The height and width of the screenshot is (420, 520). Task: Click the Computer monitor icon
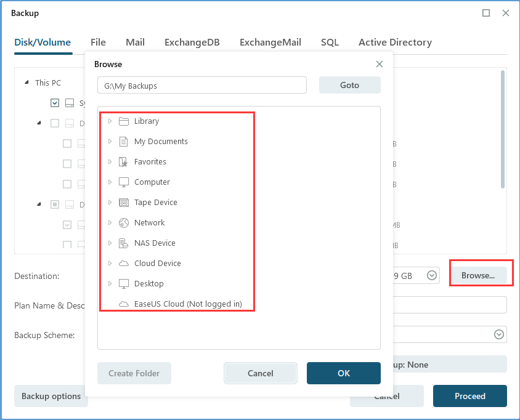(x=124, y=182)
